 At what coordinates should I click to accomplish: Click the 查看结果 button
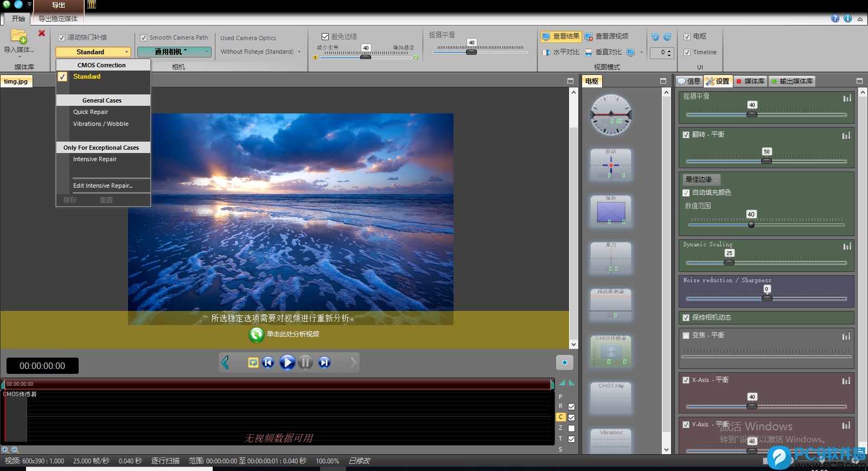pyautogui.click(x=561, y=36)
